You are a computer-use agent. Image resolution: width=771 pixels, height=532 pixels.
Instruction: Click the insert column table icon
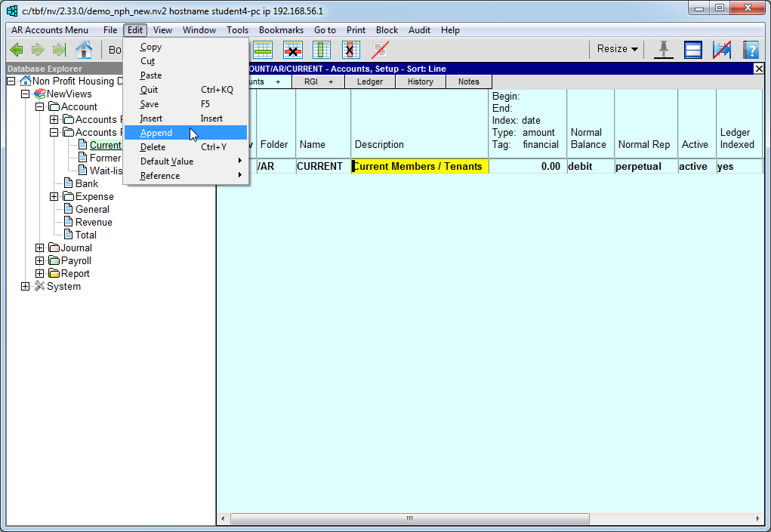coord(322,50)
